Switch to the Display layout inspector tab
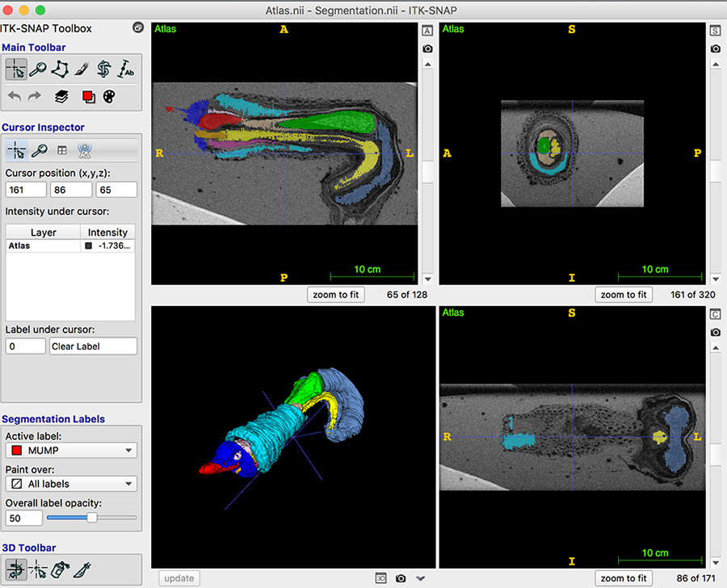The height and width of the screenshot is (588, 727). [x=61, y=150]
